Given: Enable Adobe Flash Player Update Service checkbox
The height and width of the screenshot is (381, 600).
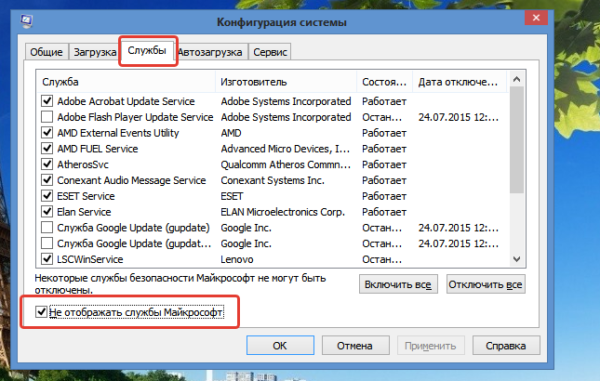Looking at the screenshot, I should click(x=47, y=117).
